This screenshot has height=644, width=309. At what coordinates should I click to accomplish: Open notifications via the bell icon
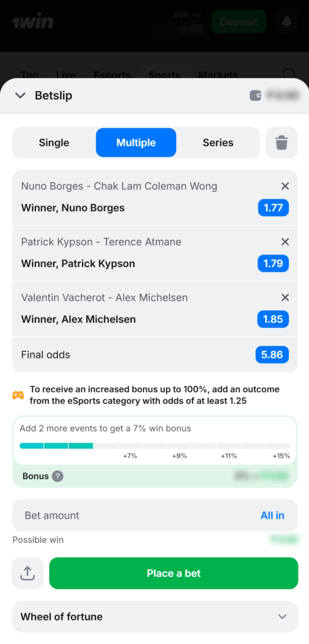286,22
